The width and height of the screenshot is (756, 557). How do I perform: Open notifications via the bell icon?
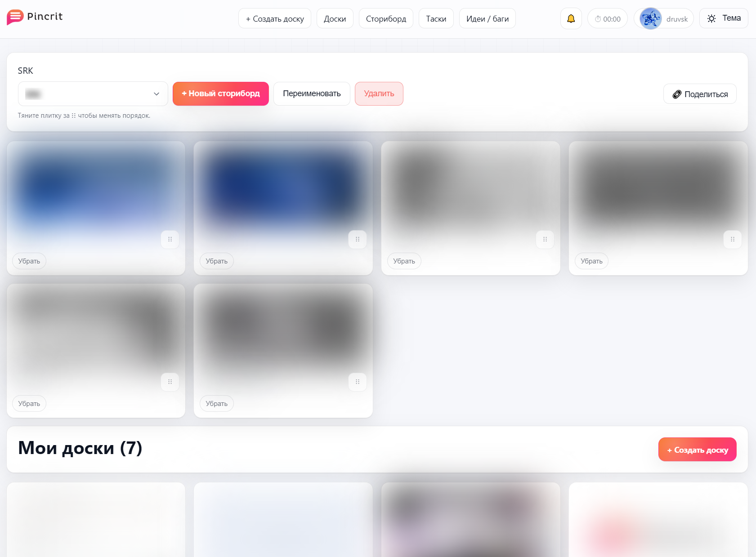(571, 18)
